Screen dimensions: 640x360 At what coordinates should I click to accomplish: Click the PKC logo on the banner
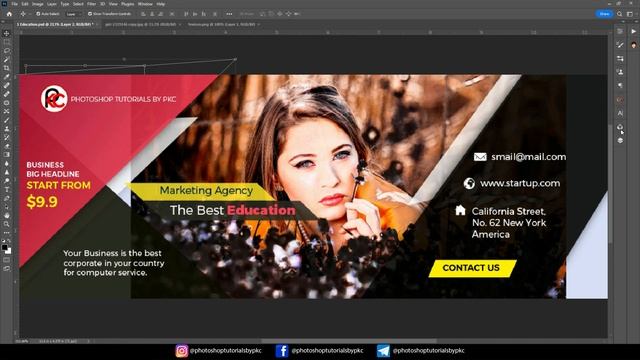[54, 98]
